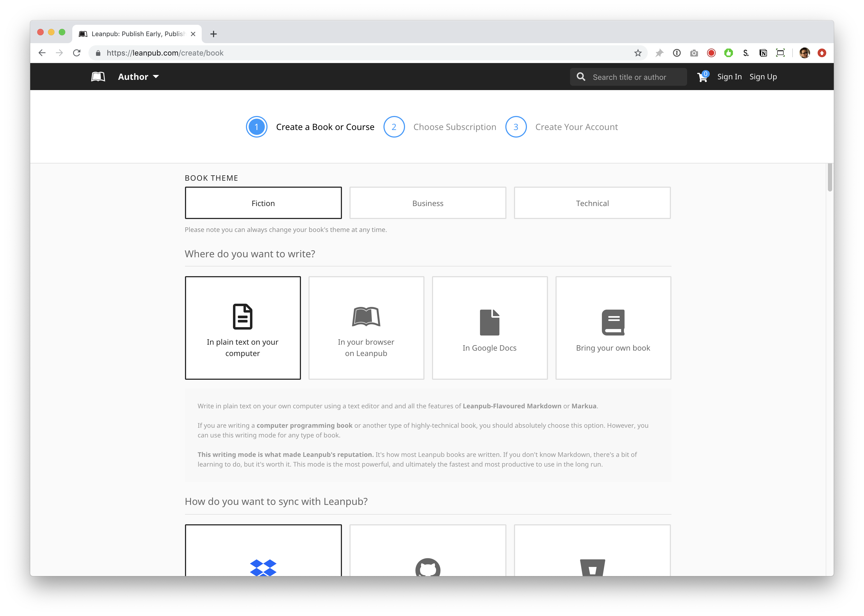Select the Bitbucket sync icon option

(592, 567)
